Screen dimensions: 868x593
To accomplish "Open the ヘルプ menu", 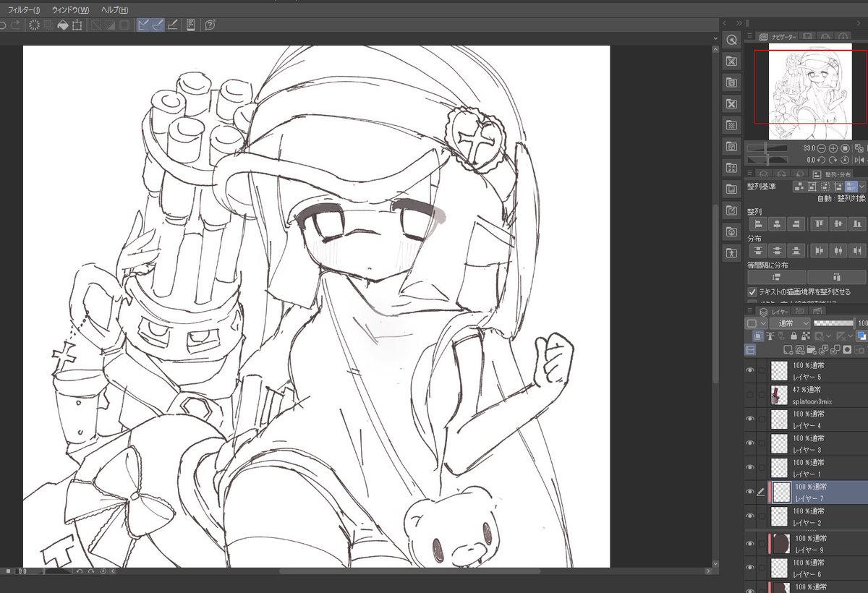I will [x=115, y=10].
